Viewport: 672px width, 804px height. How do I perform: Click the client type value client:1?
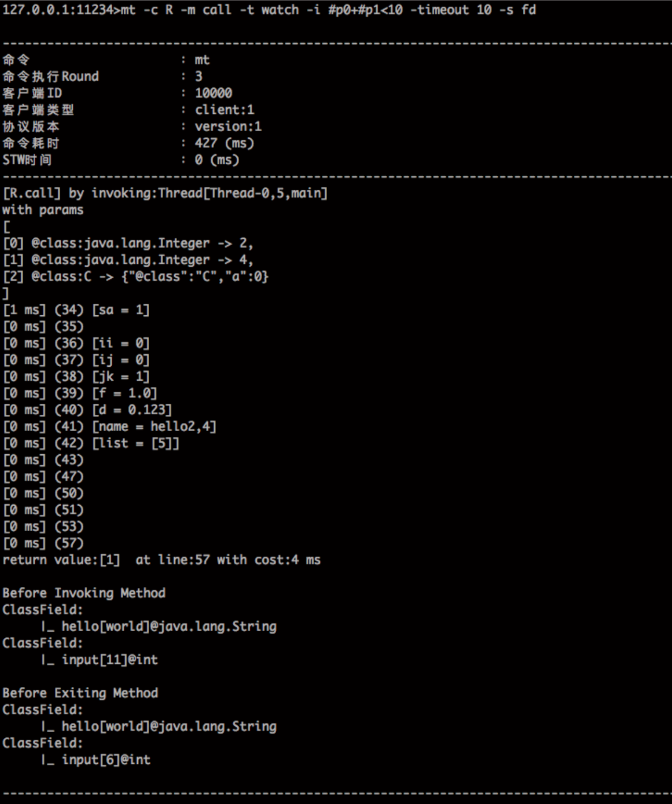(224, 110)
